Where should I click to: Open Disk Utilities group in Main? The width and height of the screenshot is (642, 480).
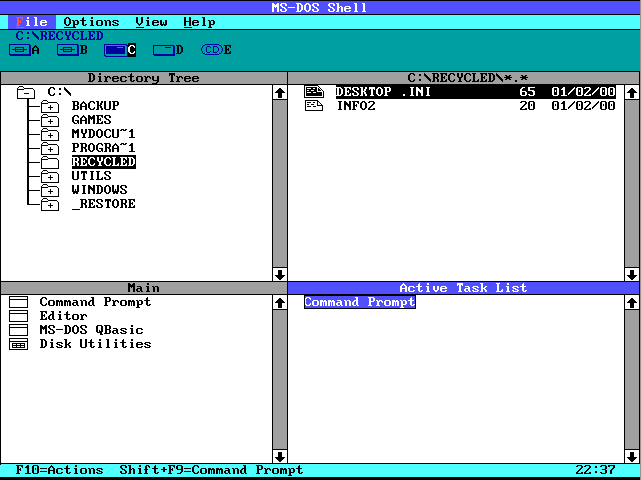click(x=95, y=344)
